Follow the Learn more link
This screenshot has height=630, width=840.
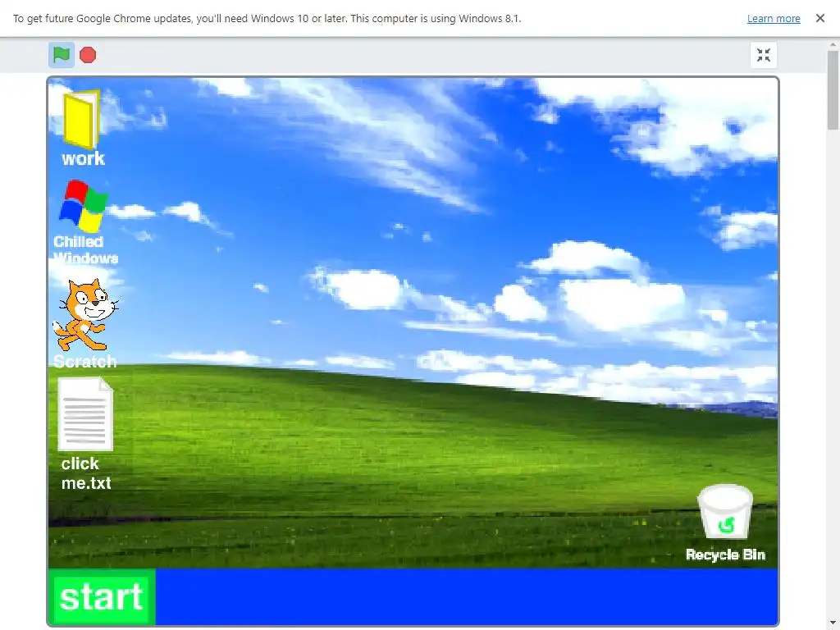[x=774, y=19]
